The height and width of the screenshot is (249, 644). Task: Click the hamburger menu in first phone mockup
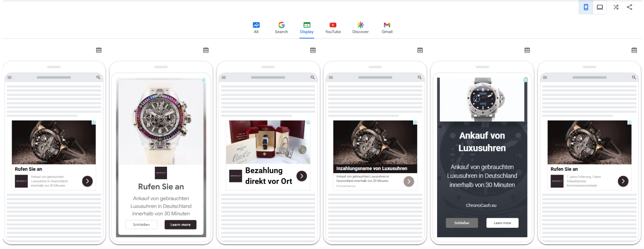[10, 78]
